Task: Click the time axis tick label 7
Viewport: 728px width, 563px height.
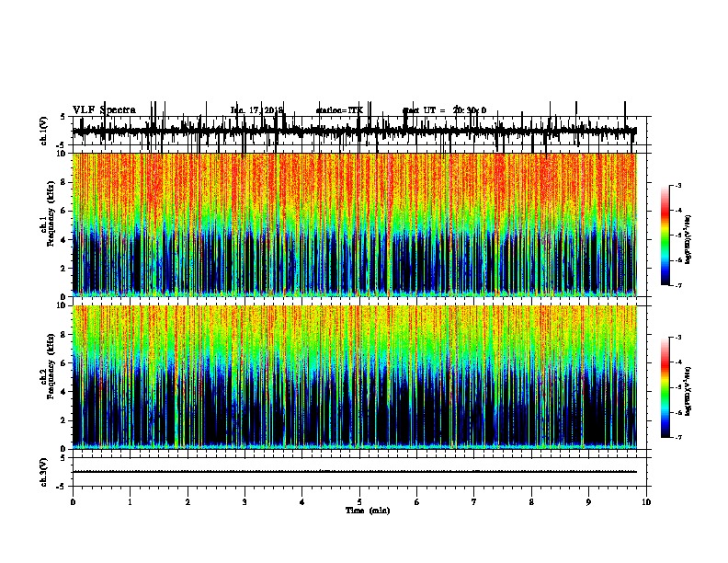Action: pyautogui.click(x=474, y=502)
